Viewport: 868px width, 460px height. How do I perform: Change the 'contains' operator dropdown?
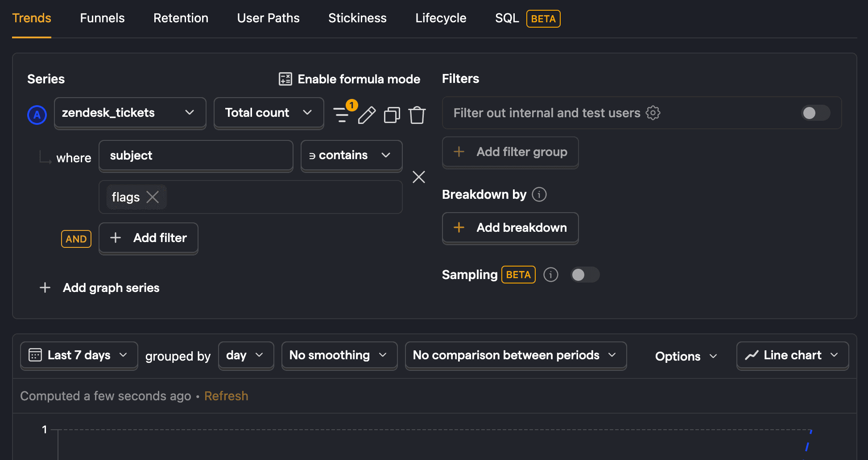pos(351,155)
